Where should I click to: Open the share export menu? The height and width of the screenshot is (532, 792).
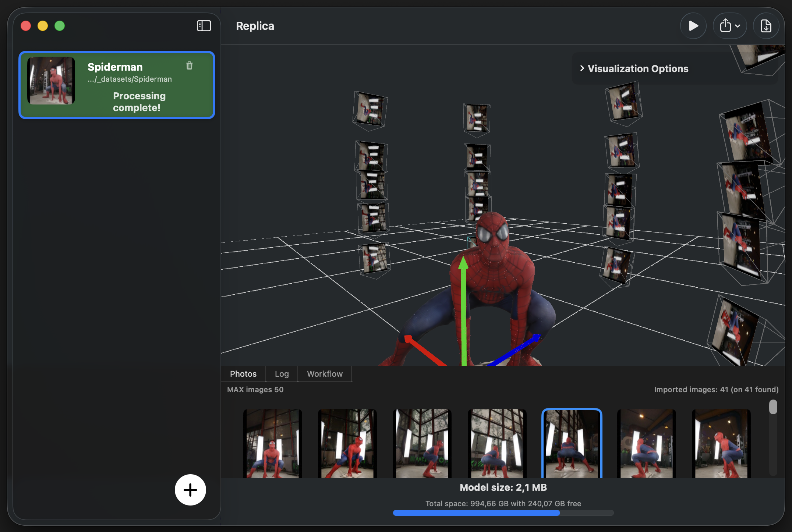click(729, 26)
